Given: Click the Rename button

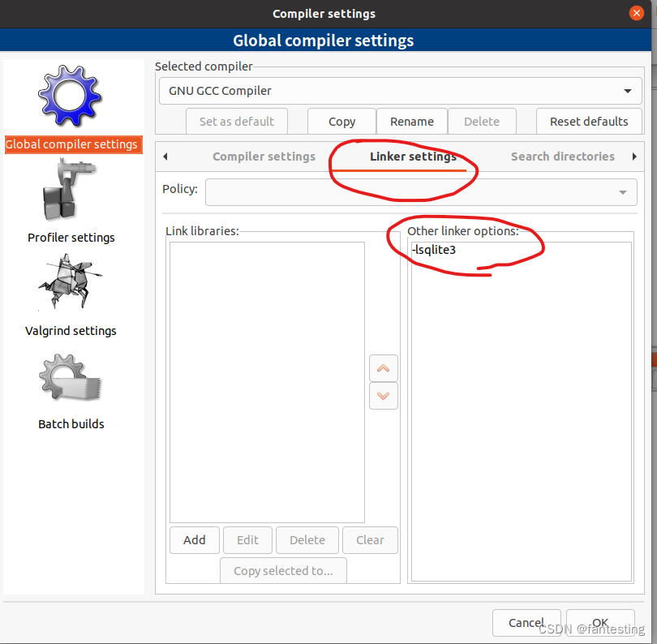Looking at the screenshot, I should (x=411, y=121).
